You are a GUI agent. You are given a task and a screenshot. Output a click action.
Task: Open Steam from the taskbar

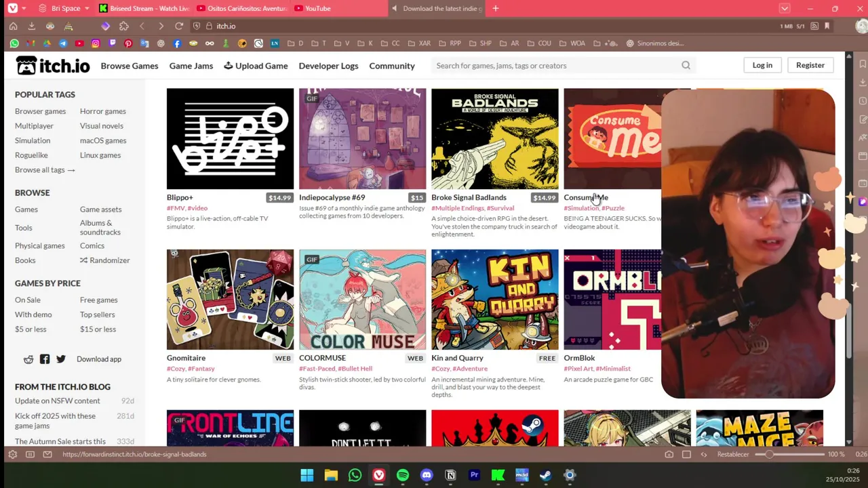point(546,475)
